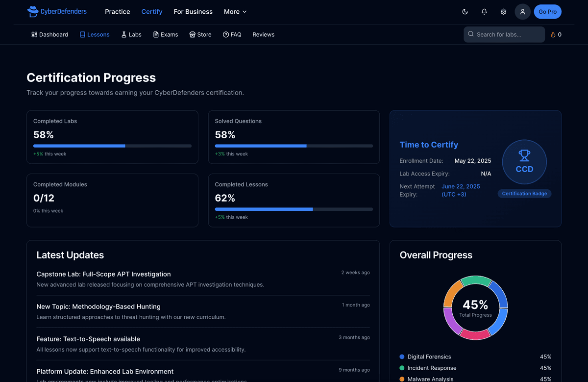Go to Reviews tab
Screen dimensions: 588x382
[x=264, y=35]
